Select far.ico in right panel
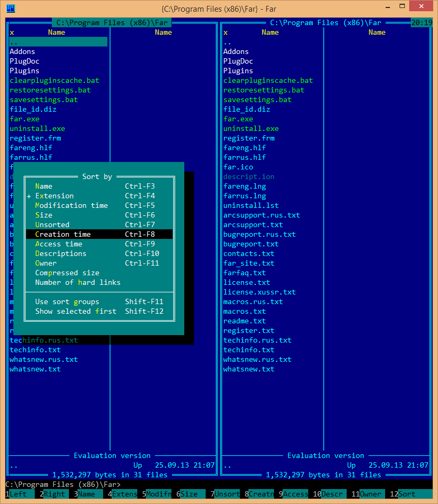 [x=238, y=167]
